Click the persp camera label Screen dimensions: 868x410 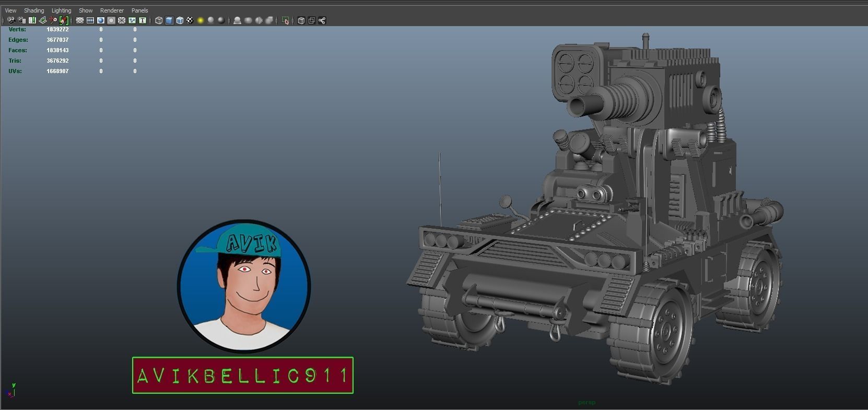point(587,402)
